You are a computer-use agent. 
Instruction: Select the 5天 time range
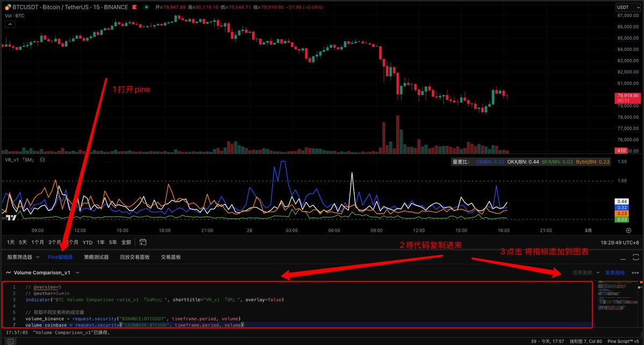pos(23,242)
